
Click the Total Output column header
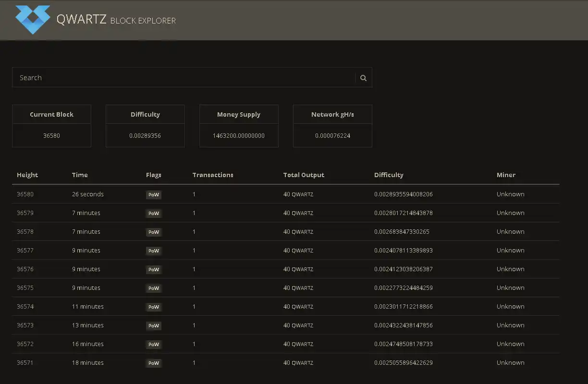304,175
